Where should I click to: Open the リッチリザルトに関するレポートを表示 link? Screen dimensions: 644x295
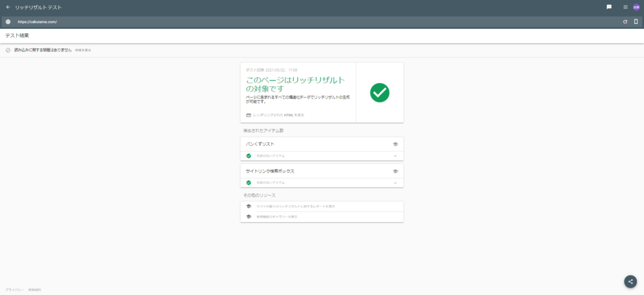coord(296,206)
